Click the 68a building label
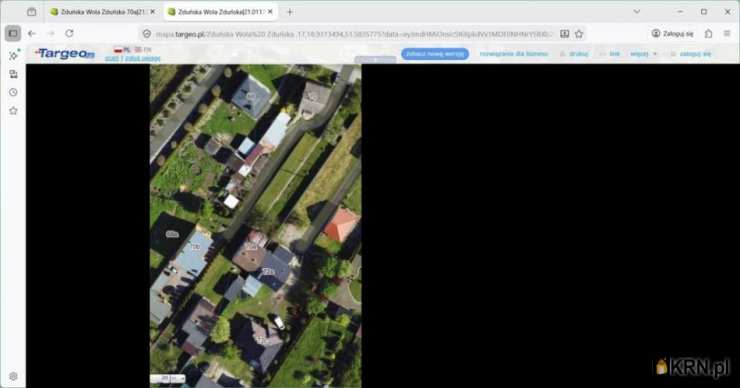Image resolution: width=740 pixels, height=388 pixels. (x=172, y=234)
